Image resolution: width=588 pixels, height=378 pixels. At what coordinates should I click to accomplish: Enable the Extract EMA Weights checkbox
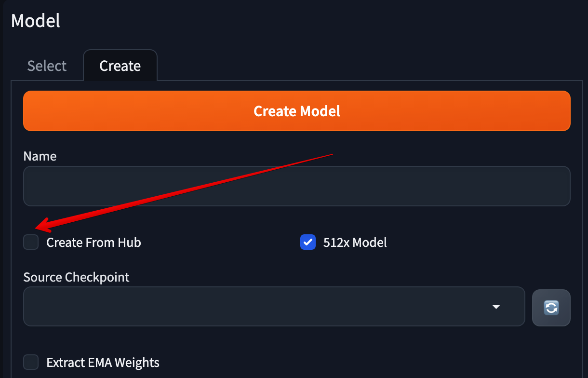(x=31, y=362)
